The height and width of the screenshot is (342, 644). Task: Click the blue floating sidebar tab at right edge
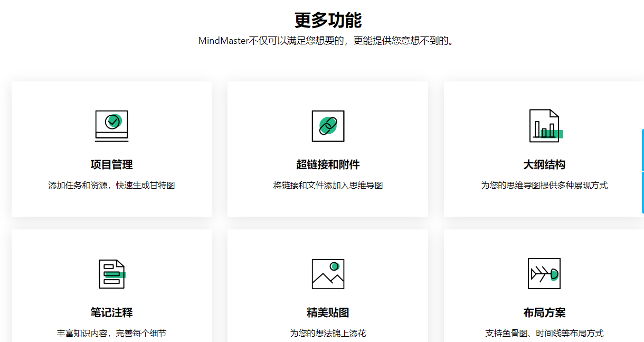point(642,171)
